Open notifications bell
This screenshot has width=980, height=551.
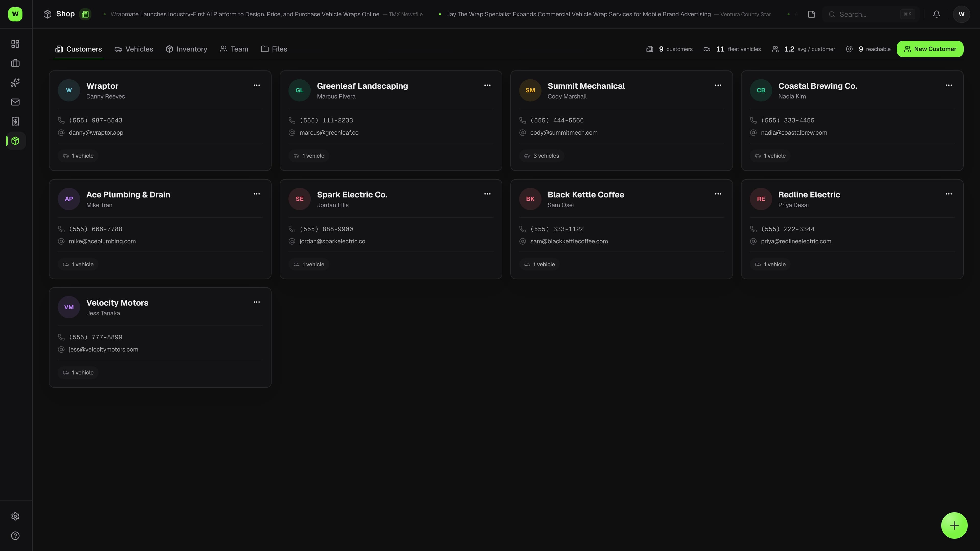(937, 14)
